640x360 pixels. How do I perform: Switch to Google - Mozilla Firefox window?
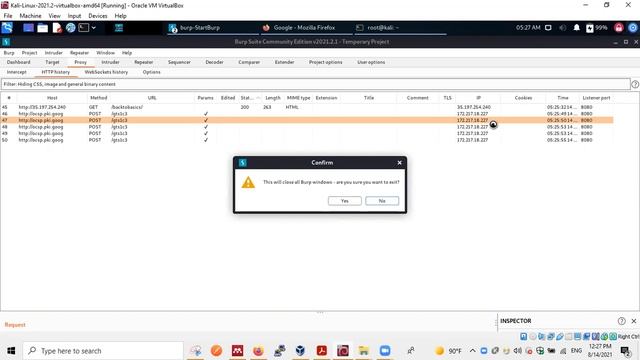click(x=306, y=28)
